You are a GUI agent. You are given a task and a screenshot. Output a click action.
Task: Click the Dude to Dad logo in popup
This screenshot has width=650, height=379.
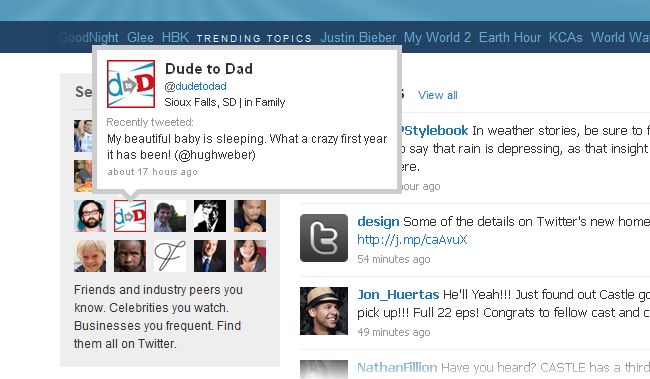tap(131, 84)
